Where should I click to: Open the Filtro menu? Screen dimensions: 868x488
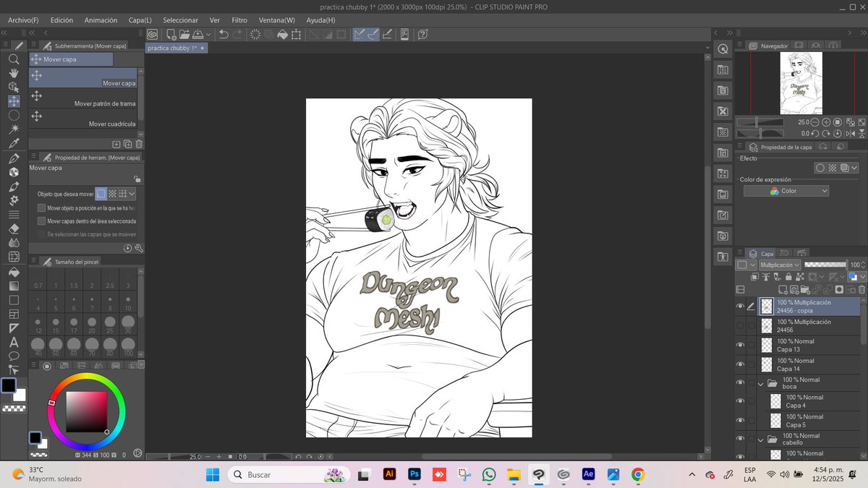[x=239, y=20]
